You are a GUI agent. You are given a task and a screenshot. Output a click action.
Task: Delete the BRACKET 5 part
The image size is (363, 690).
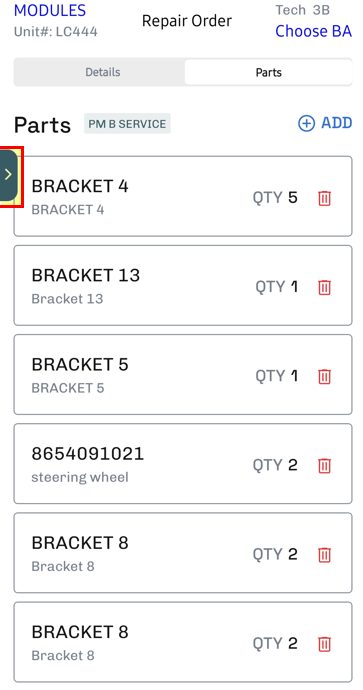pos(324,376)
